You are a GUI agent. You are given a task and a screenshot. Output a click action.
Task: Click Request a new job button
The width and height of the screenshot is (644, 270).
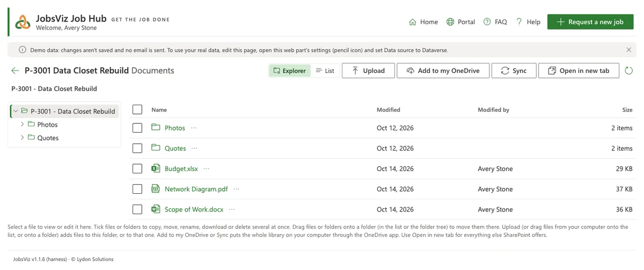coord(590,22)
